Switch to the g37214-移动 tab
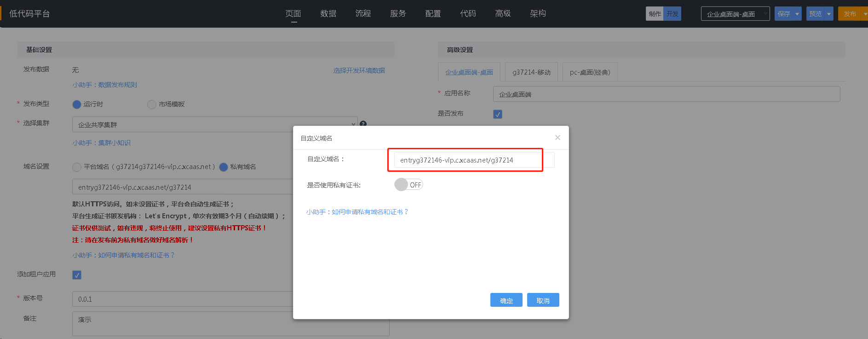The height and width of the screenshot is (339, 868). pyautogui.click(x=531, y=72)
